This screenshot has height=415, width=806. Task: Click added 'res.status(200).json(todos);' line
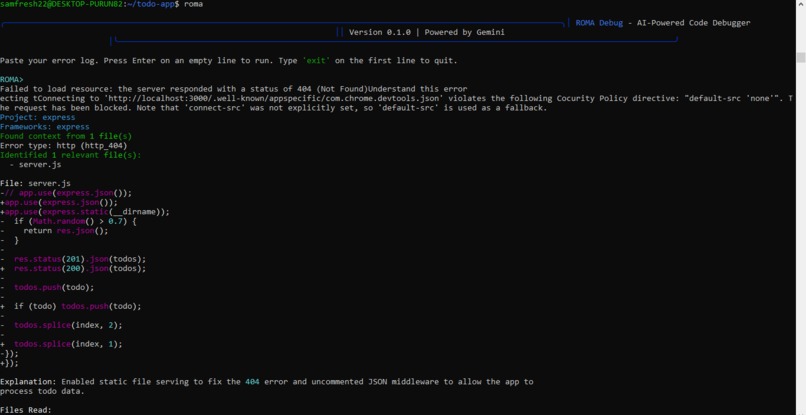[x=73, y=268]
